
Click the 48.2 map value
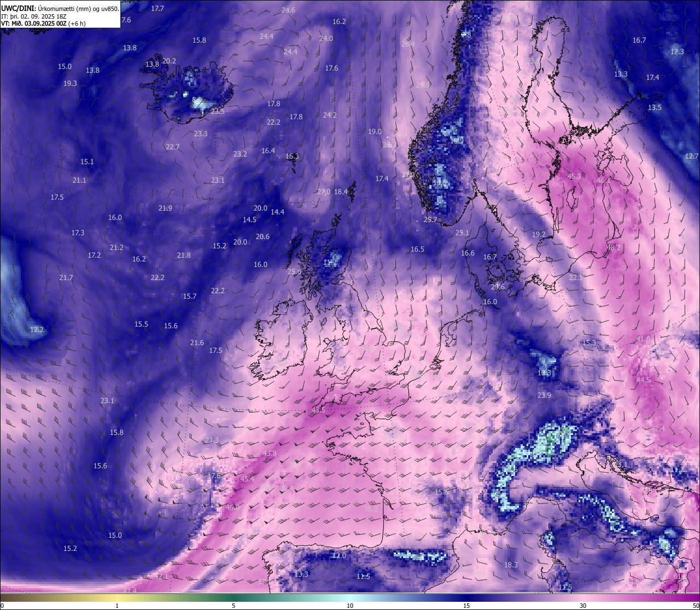614,247
